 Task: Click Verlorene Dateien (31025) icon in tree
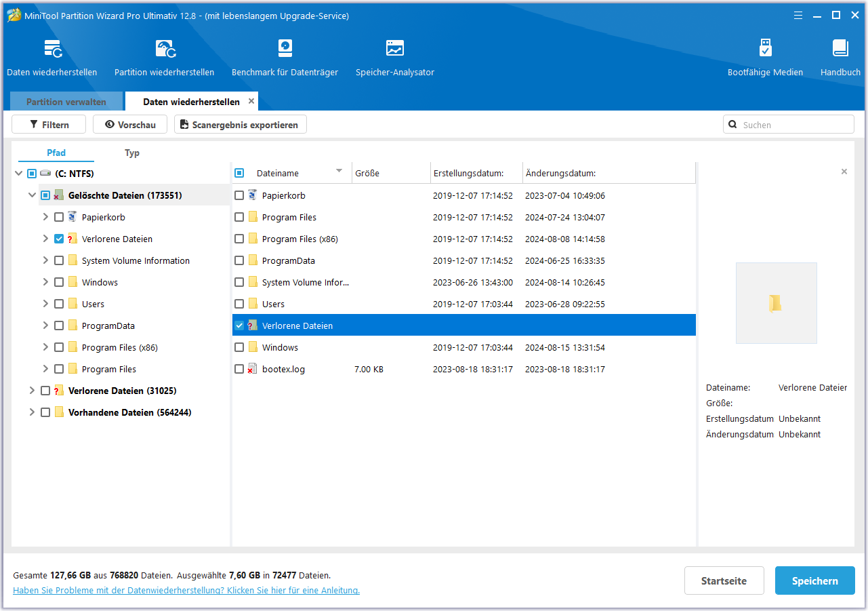pos(59,391)
